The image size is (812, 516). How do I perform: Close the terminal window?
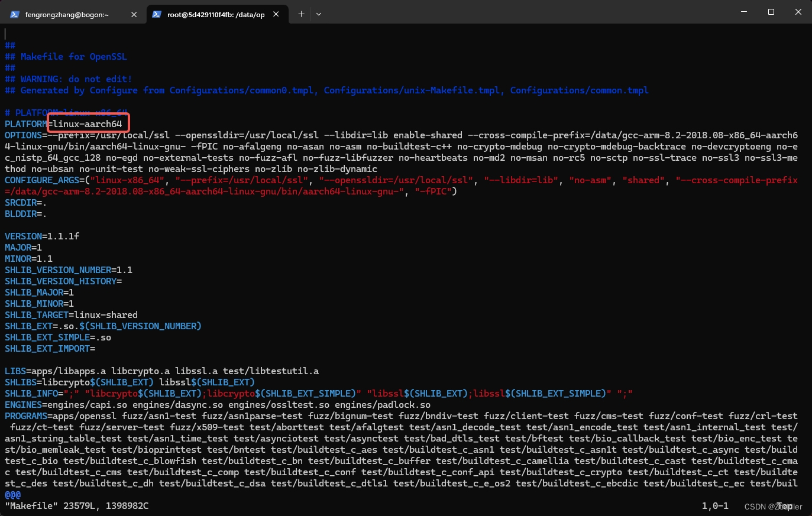click(798, 12)
